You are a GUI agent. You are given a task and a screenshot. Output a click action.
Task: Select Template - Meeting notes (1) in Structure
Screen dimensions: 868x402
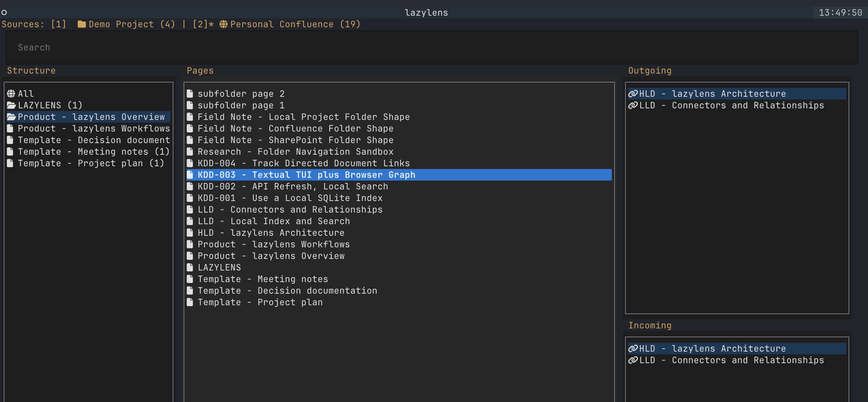coord(89,152)
